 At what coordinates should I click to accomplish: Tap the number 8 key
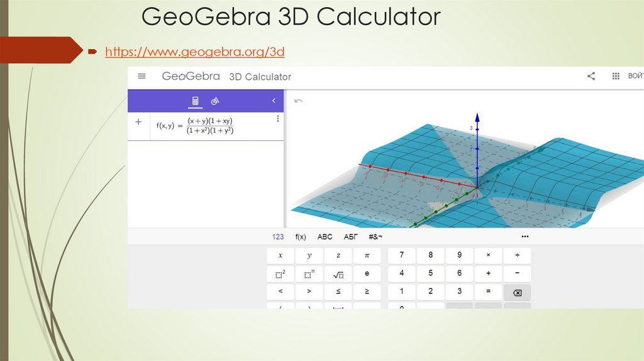[430, 255]
